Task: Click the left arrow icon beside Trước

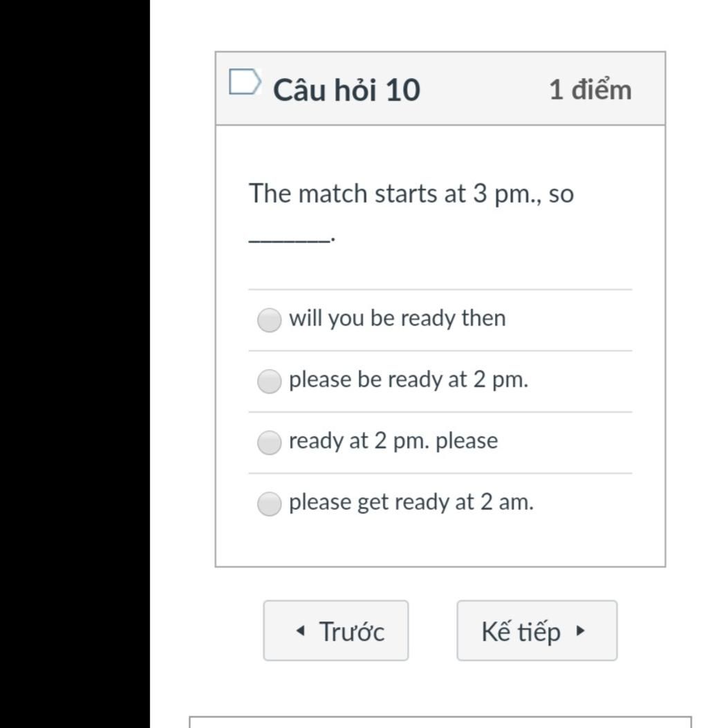Action: (x=301, y=631)
